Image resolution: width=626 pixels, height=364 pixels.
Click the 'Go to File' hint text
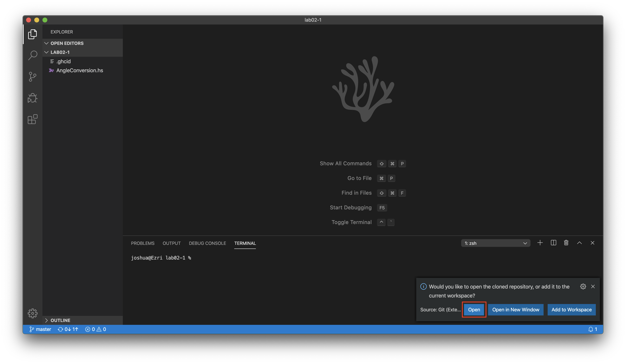(360, 178)
